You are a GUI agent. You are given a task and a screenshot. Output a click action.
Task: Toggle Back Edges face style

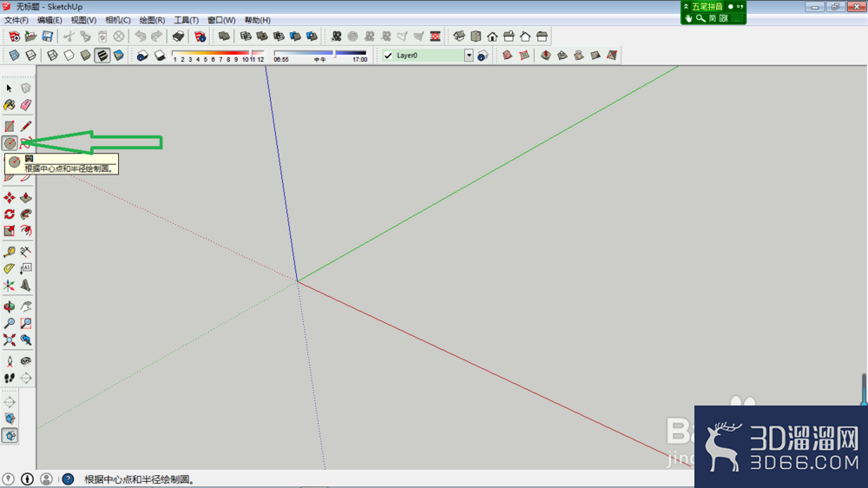(31, 56)
